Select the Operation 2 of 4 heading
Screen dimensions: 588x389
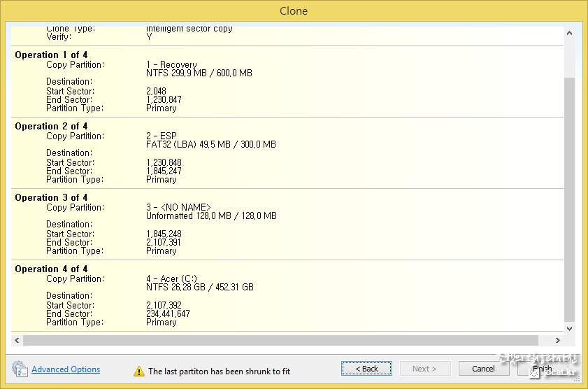coord(51,127)
